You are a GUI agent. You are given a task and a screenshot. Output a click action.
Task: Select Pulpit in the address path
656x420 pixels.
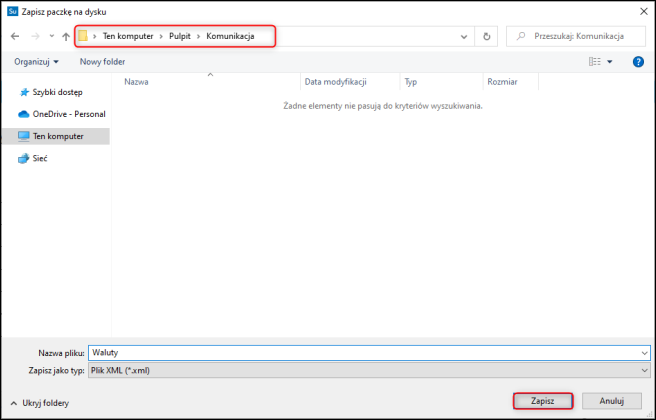pos(180,36)
